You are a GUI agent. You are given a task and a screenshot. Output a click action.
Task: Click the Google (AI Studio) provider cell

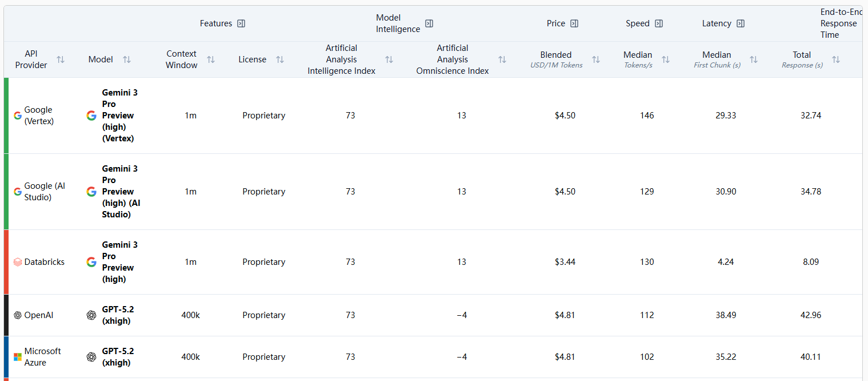[x=45, y=192]
